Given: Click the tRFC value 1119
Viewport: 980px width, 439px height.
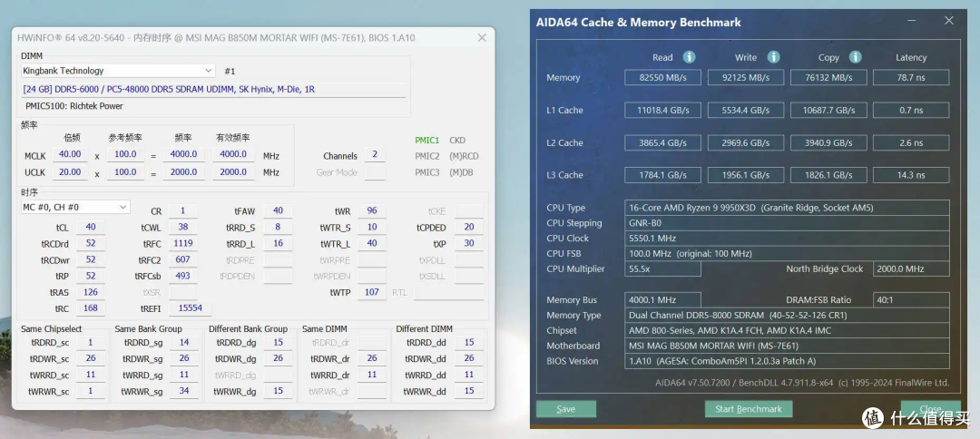Looking at the screenshot, I should (x=183, y=243).
